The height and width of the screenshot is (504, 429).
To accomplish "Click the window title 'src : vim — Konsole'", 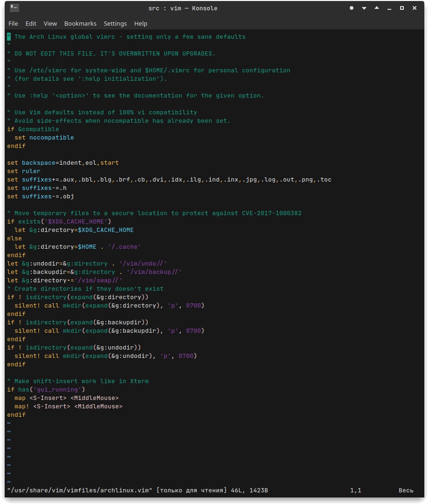I will (x=183, y=8).
